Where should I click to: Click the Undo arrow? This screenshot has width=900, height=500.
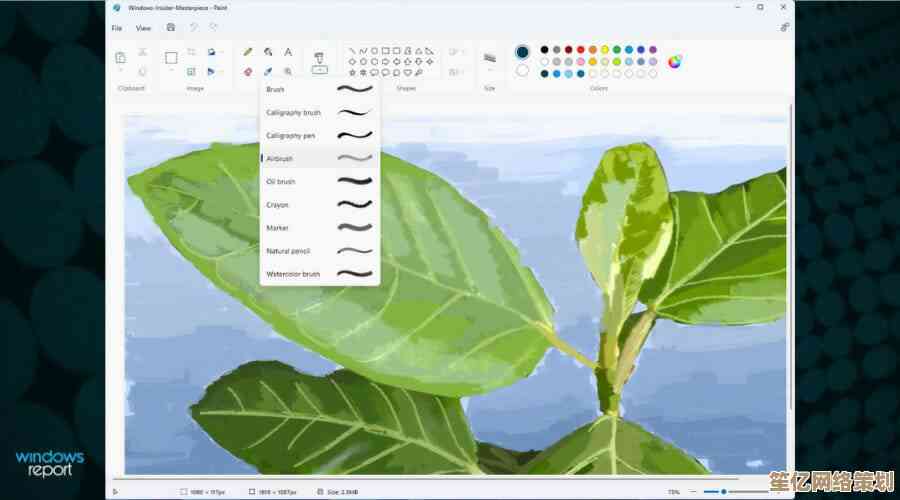(193, 27)
